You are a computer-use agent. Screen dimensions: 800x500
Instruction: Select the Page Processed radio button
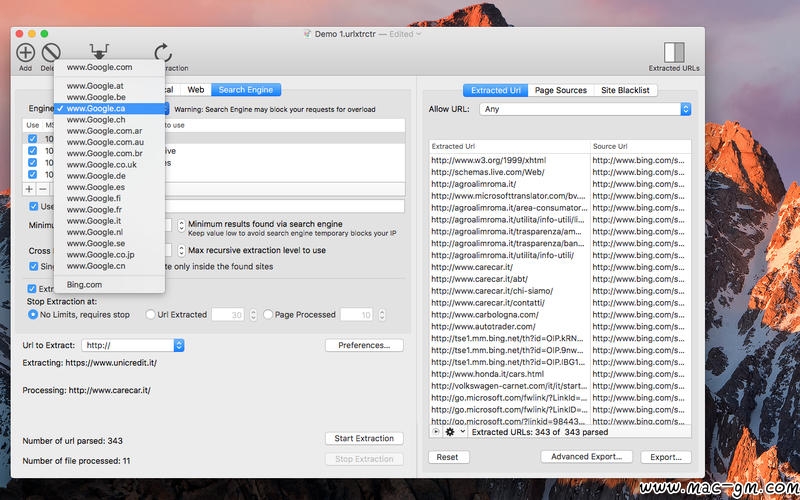click(268, 314)
